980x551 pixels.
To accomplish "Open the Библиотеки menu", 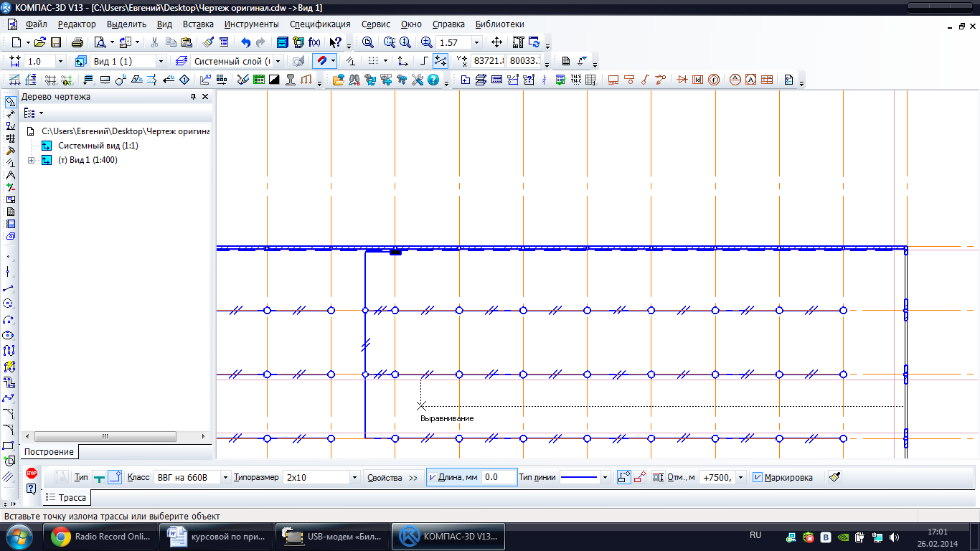I will tap(500, 24).
